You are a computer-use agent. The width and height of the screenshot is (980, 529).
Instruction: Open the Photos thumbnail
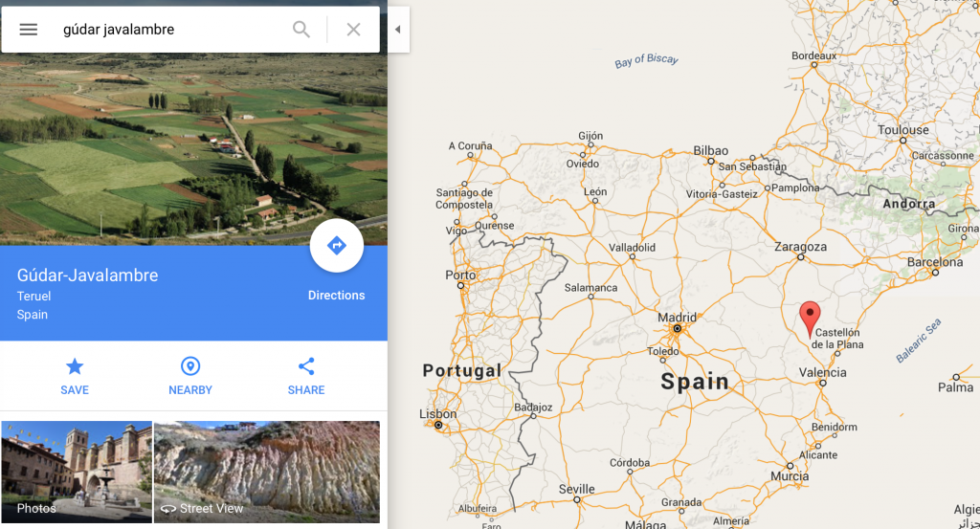point(77,472)
